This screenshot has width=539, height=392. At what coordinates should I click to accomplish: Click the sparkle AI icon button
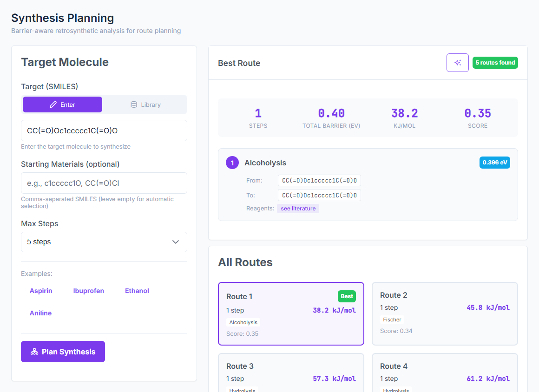click(x=457, y=63)
